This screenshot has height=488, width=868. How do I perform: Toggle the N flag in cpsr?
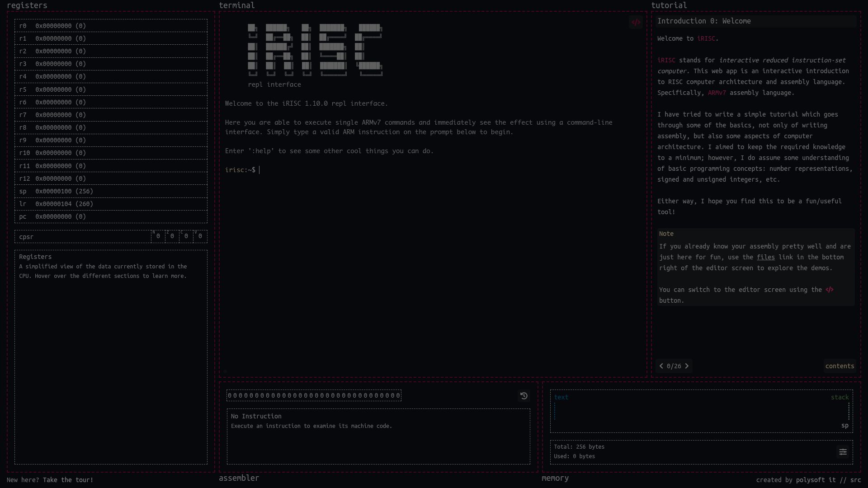(158, 236)
